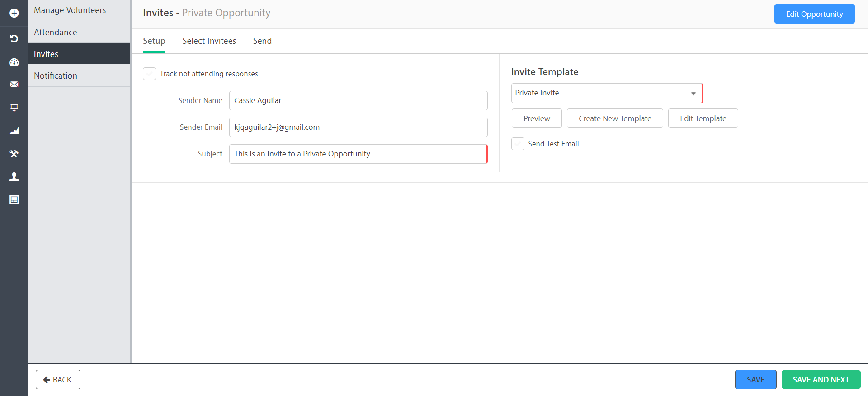The image size is (868, 396).
Task: Click the Edit Template button
Action: click(x=703, y=118)
